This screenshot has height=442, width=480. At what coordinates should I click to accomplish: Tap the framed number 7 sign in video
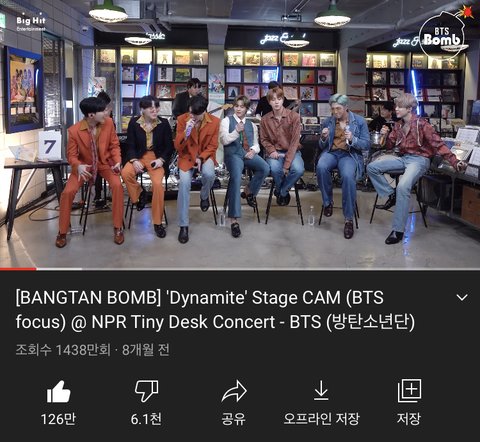pyautogui.click(x=50, y=146)
